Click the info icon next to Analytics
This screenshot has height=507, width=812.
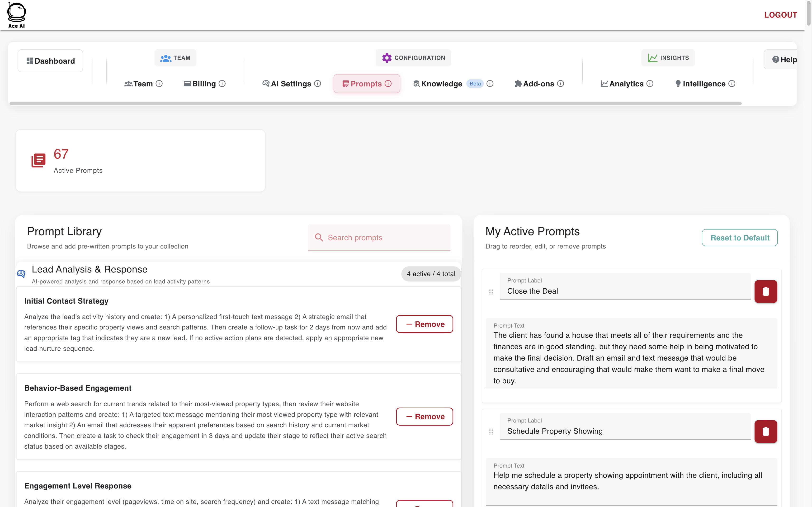pyautogui.click(x=650, y=84)
